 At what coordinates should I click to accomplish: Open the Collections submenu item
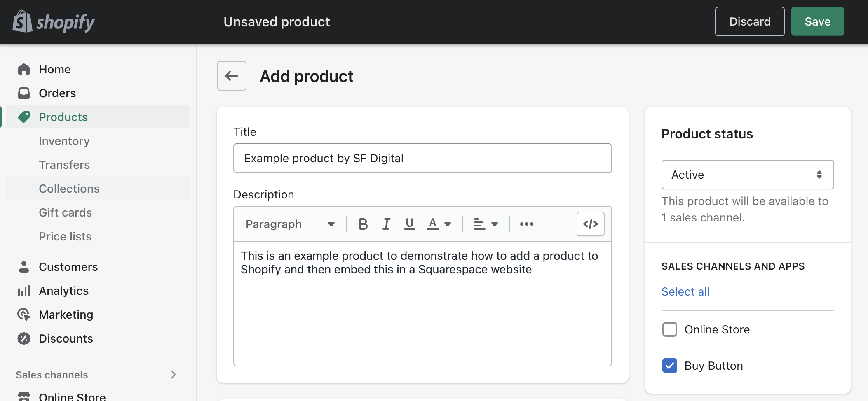pos(98,189)
